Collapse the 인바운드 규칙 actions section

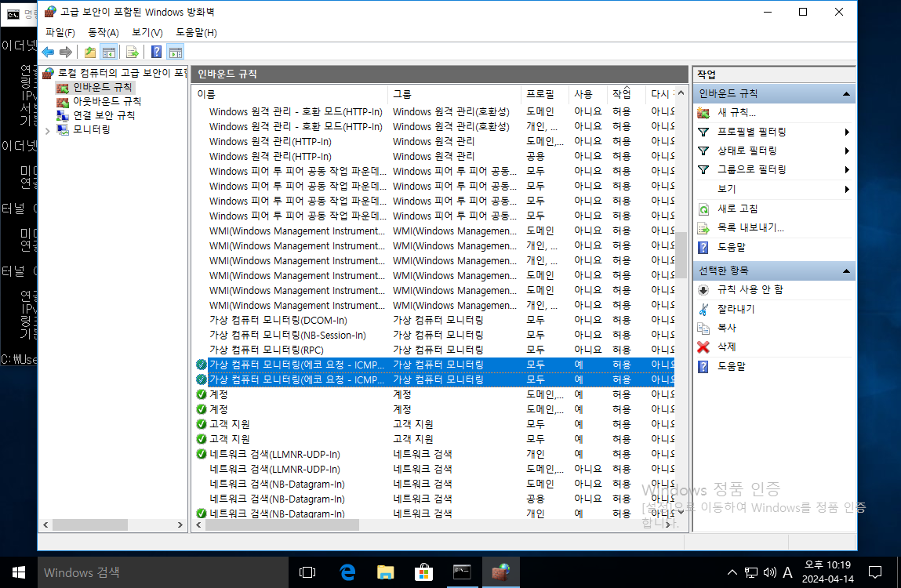(846, 94)
